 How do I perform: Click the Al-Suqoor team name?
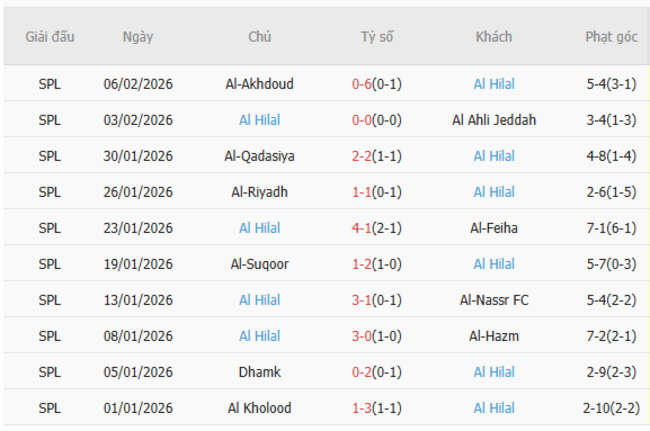click(260, 264)
